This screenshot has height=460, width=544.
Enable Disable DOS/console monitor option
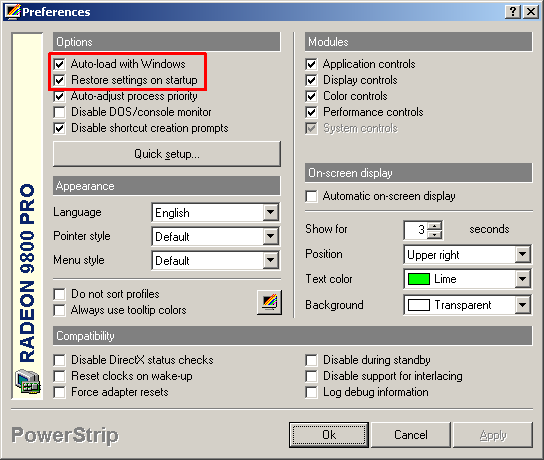click(60, 112)
